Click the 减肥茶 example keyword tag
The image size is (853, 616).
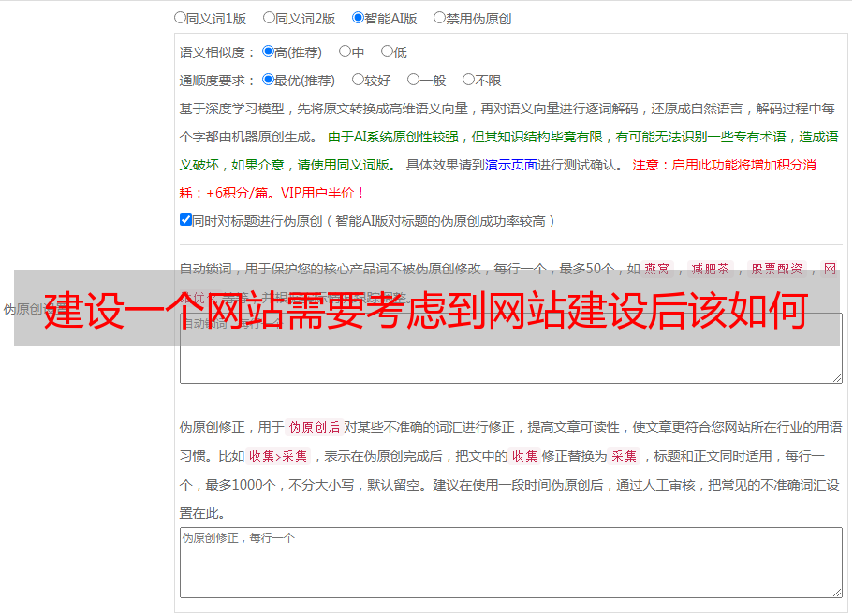pos(709,269)
